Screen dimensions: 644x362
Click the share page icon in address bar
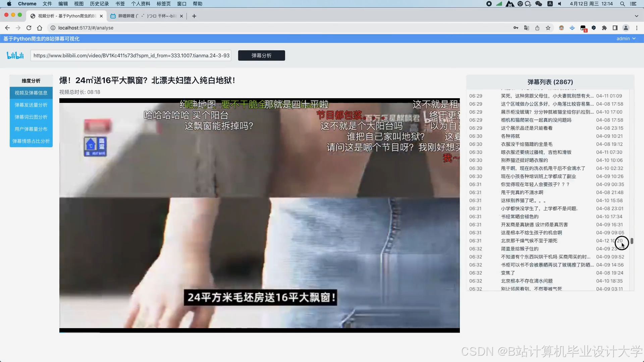pyautogui.click(x=537, y=28)
